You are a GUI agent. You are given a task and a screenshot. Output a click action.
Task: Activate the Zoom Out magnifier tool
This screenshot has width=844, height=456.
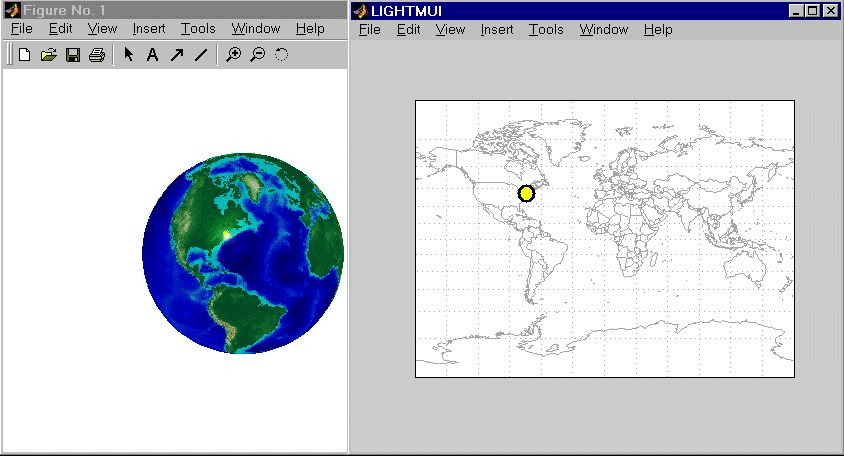coord(258,54)
